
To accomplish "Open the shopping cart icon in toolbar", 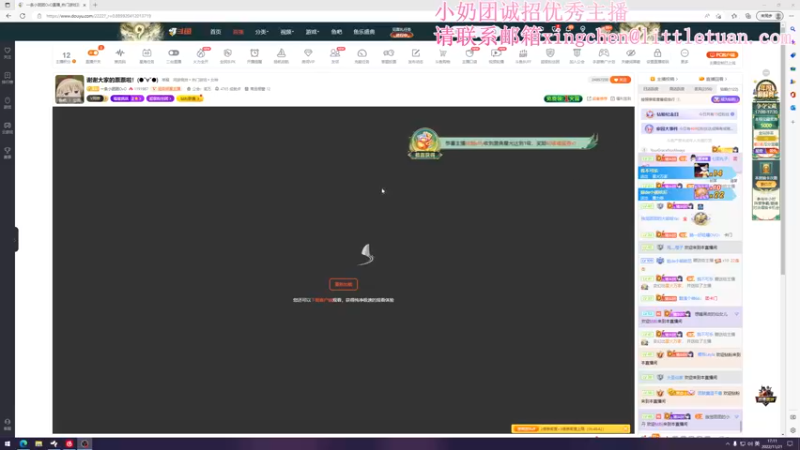I will click(x=442, y=53).
